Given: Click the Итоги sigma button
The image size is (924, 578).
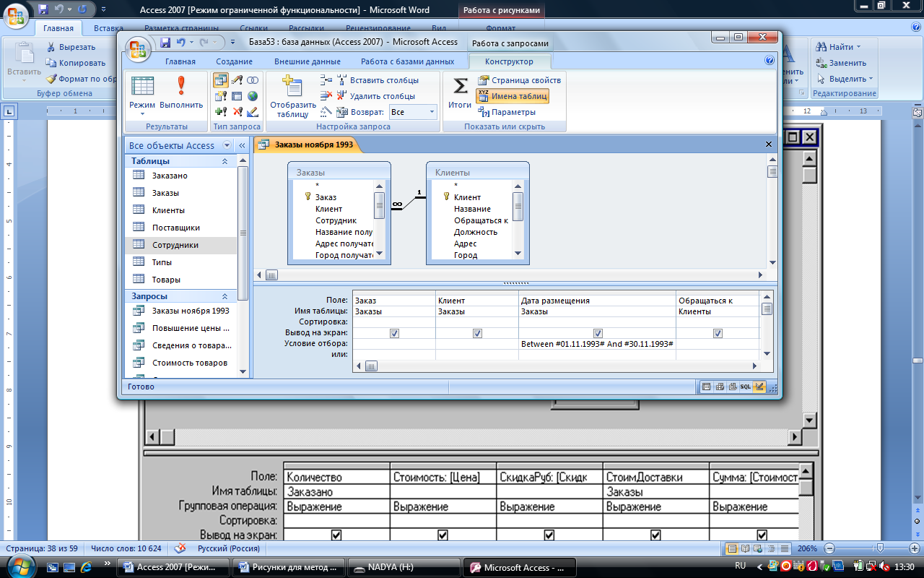Looking at the screenshot, I should click(460, 94).
